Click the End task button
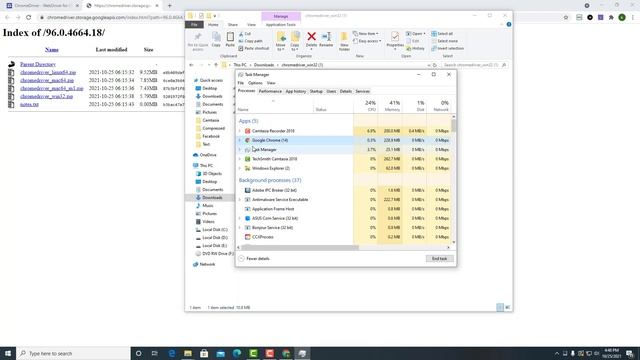 440,258
